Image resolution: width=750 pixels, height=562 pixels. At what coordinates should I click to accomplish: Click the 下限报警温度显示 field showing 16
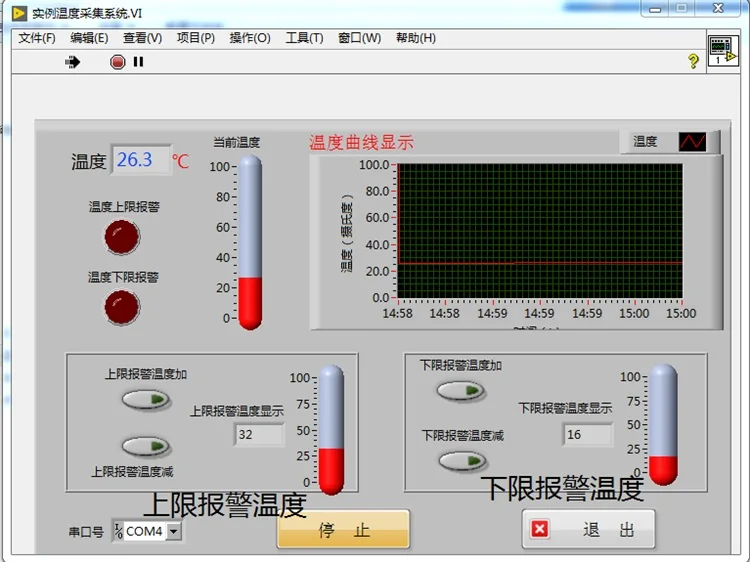(x=587, y=435)
